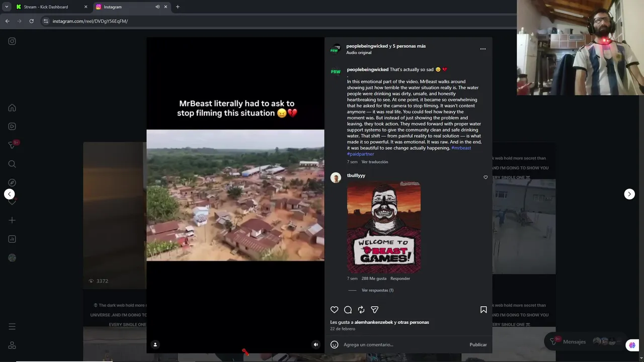The height and width of the screenshot is (362, 644).
Task: Open the More hamburger menu in sidebar
Action: click(12, 327)
